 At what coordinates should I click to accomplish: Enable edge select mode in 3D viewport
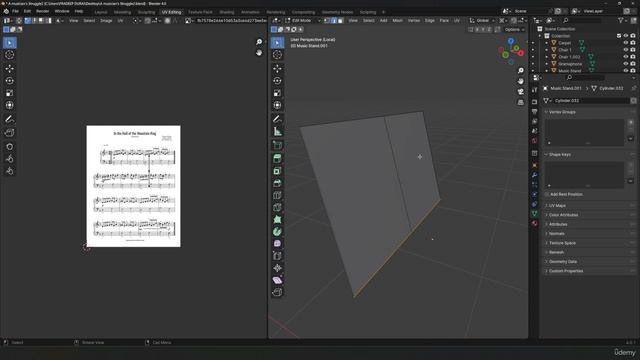coord(334,20)
